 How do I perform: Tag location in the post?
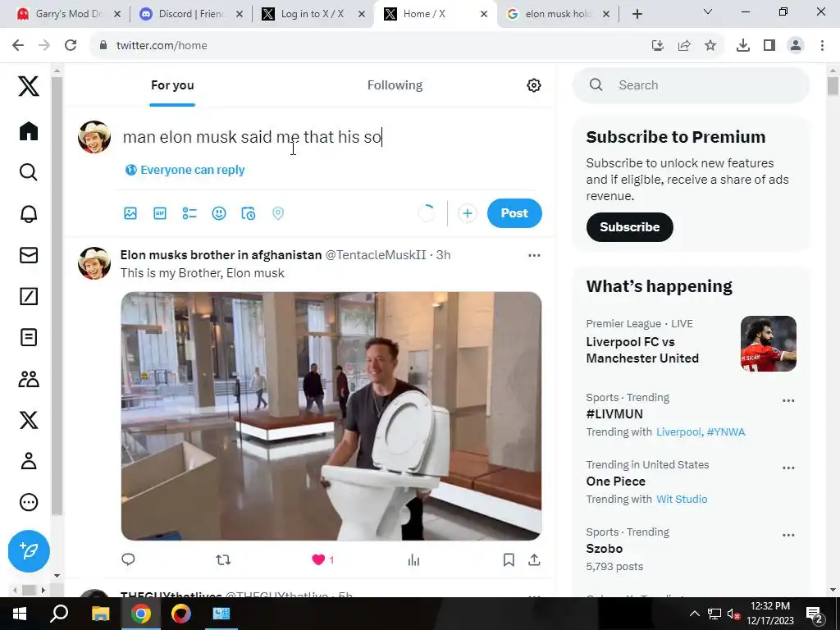pos(277,213)
